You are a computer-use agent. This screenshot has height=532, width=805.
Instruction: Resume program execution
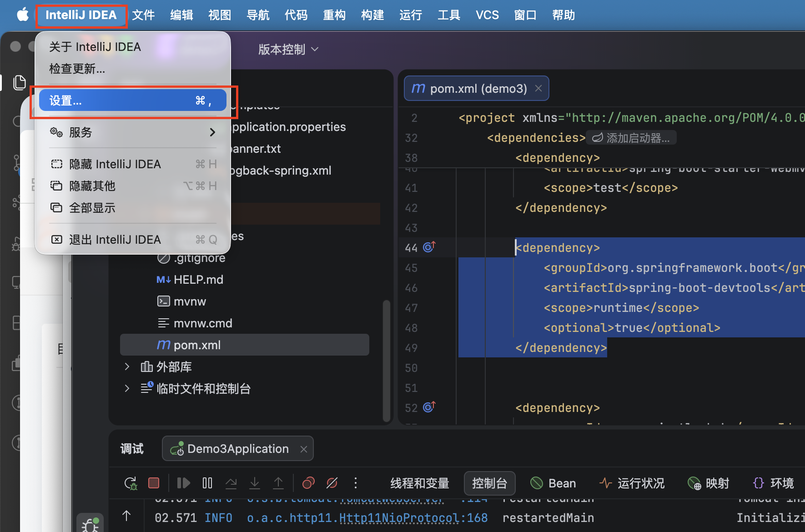tap(183, 483)
